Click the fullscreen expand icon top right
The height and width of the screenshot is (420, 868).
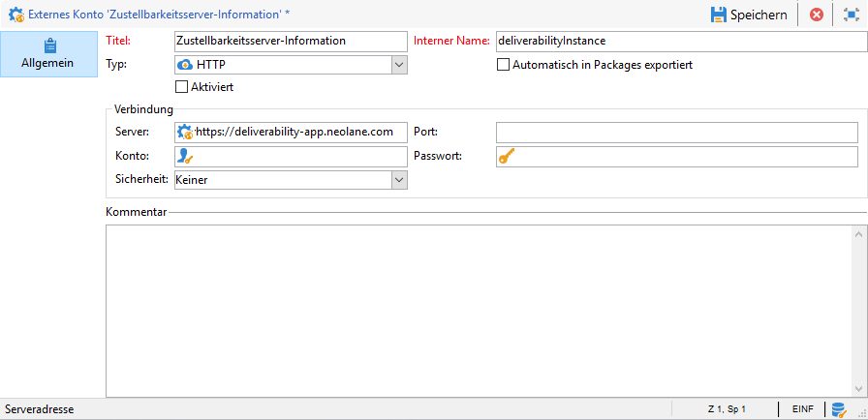[851, 15]
